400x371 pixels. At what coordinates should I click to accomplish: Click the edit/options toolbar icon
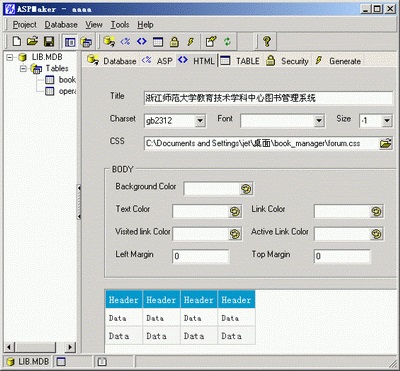click(x=211, y=42)
